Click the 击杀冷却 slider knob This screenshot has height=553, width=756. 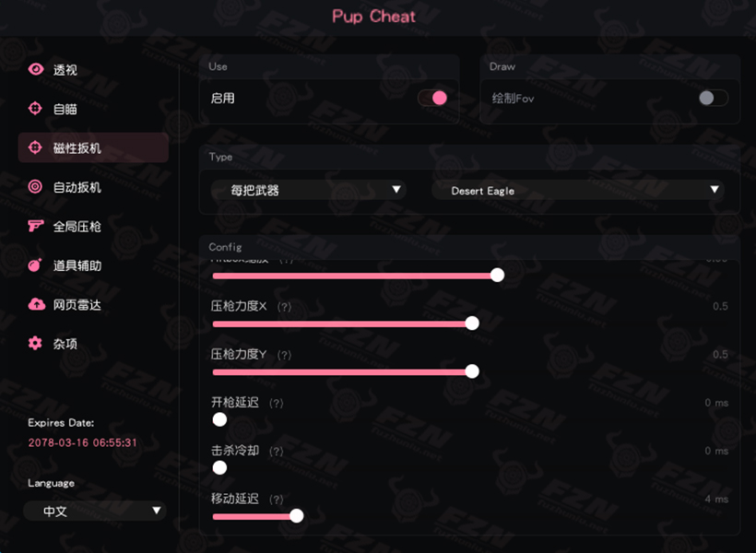[219, 467]
